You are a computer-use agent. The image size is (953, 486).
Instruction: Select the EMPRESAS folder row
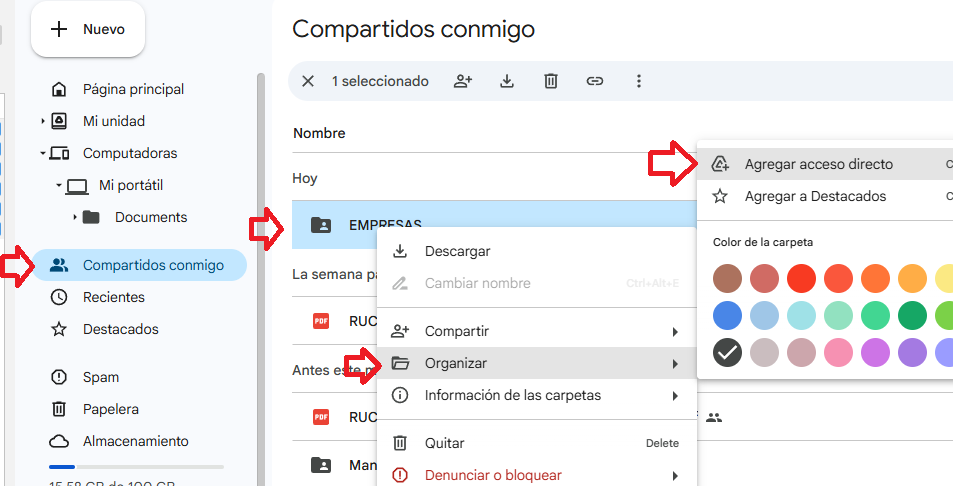(385, 225)
